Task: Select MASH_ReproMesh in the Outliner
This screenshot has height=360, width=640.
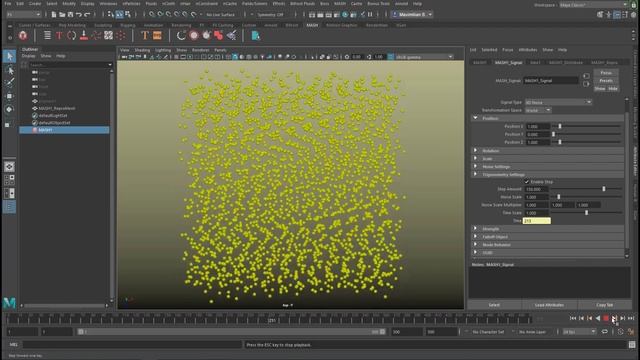Action: pos(57,108)
